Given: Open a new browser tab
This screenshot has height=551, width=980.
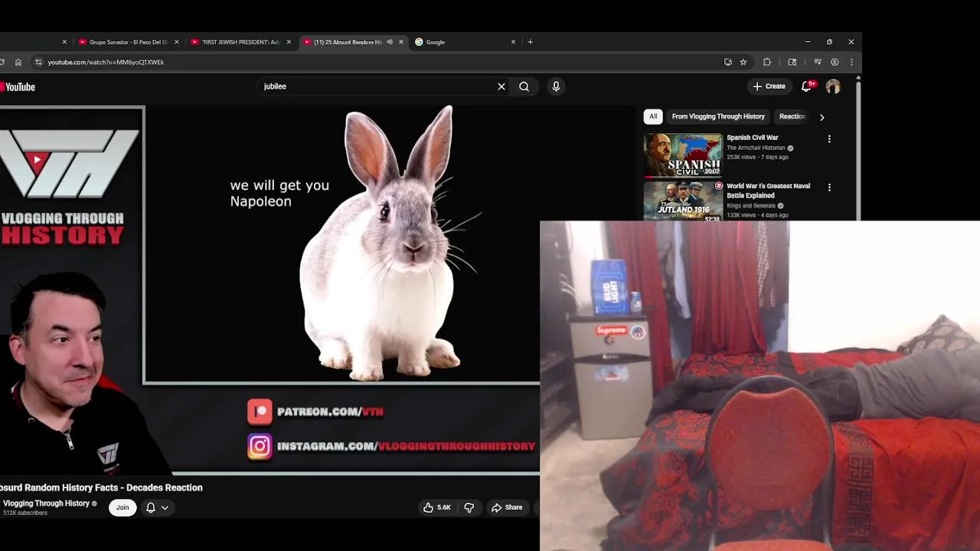Looking at the screenshot, I should click(x=530, y=42).
